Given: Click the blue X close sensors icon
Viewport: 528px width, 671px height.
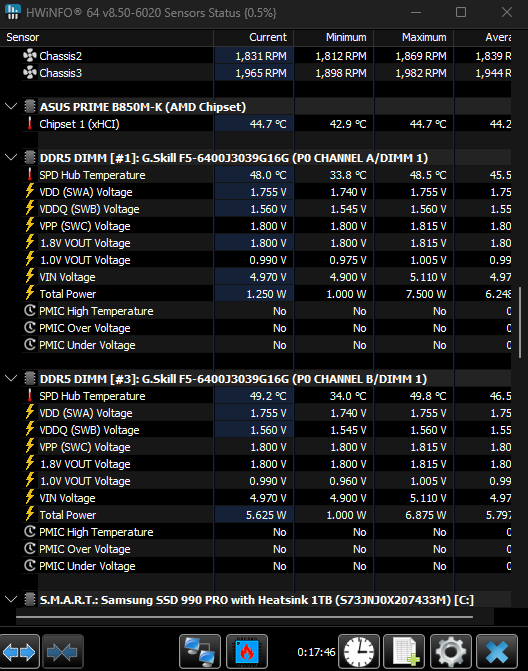Looking at the screenshot, I should (x=497, y=651).
